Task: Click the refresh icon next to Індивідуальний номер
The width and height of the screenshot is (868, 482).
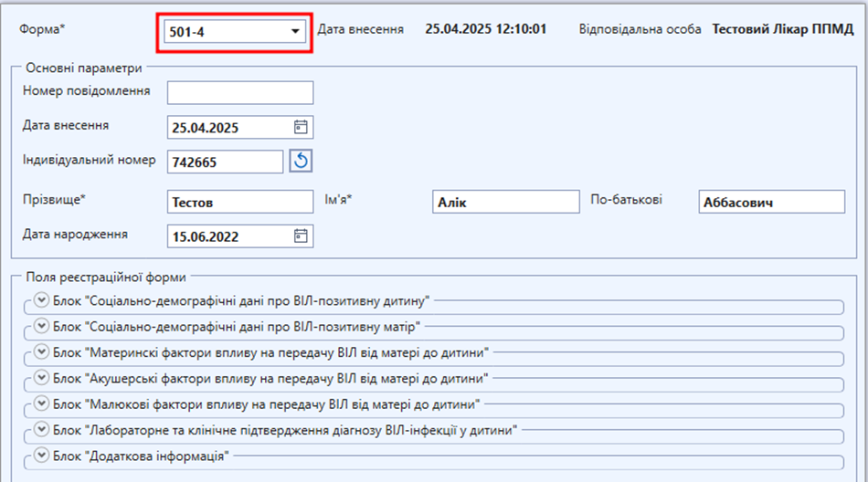Action: click(302, 162)
